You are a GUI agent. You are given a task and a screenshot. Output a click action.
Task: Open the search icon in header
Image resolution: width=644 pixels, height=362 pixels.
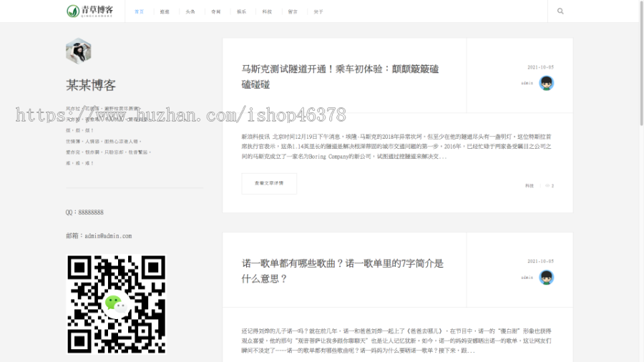click(560, 11)
